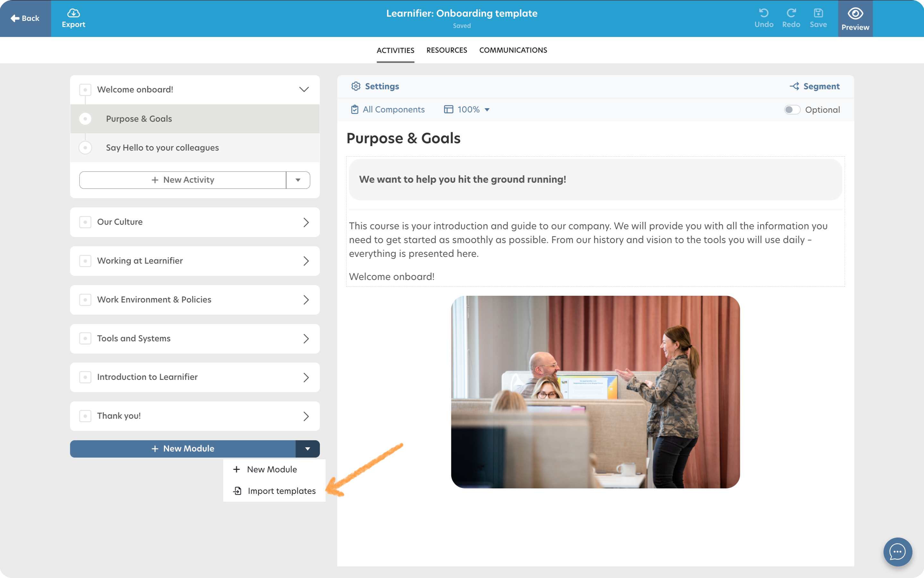Viewport: 924px width, 578px height.
Task: Select the office photo image
Action: pyautogui.click(x=595, y=392)
